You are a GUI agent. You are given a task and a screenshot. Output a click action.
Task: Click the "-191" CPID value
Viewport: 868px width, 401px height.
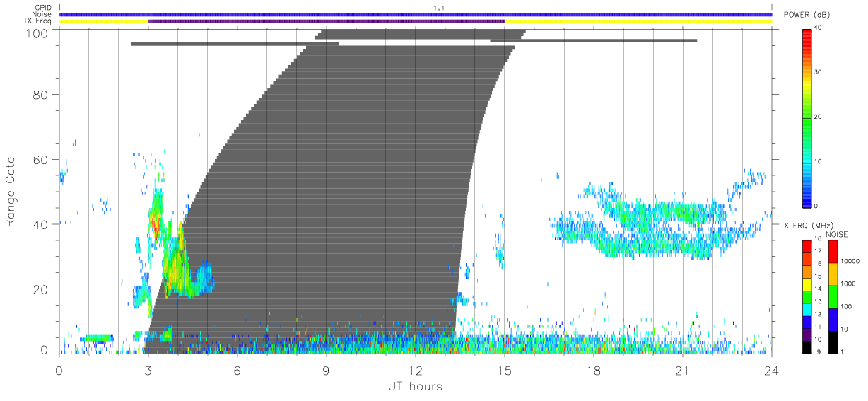(x=435, y=8)
